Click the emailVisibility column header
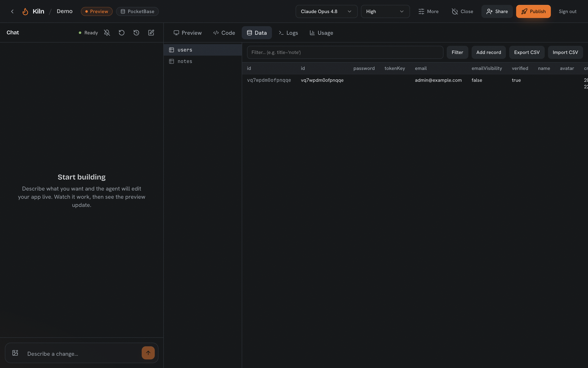The width and height of the screenshot is (588, 368). pyautogui.click(x=487, y=68)
